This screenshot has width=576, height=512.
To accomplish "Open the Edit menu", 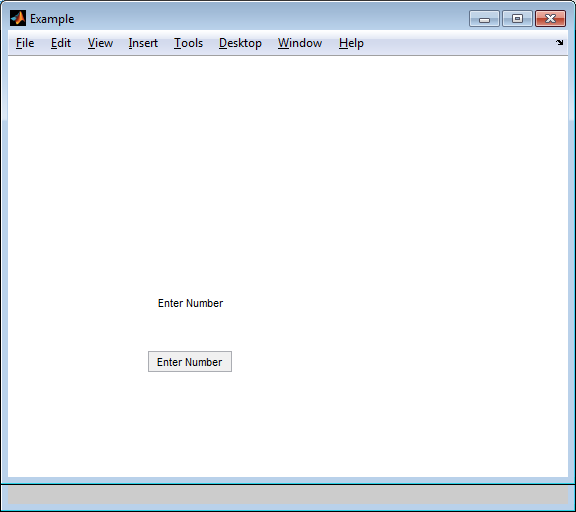I will 61,43.
